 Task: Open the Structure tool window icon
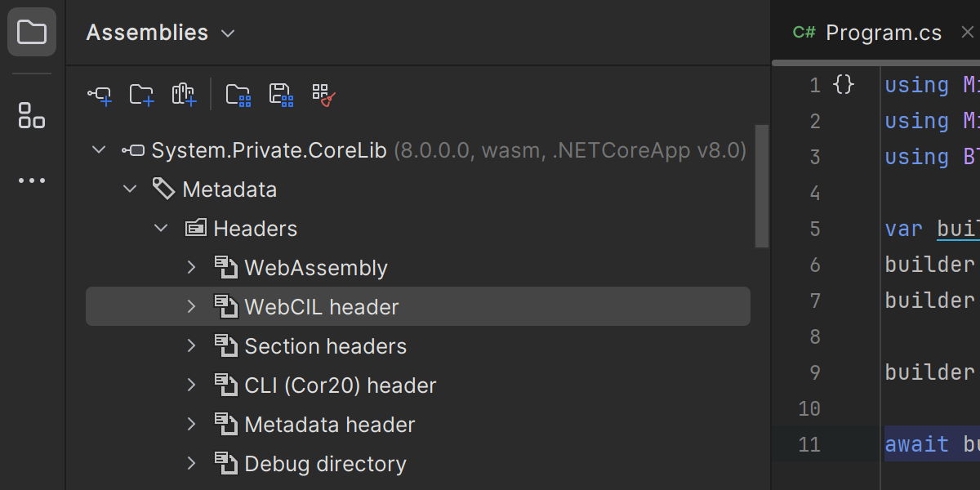coord(32,115)
